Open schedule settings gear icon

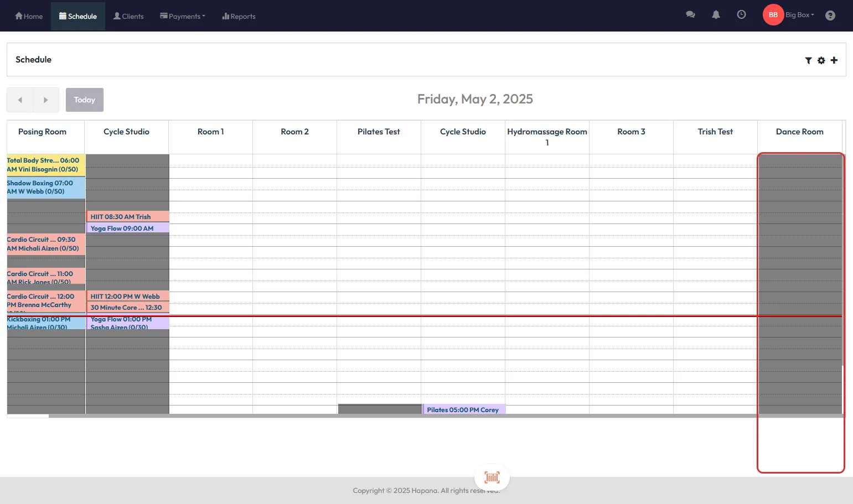coord(821,60)
